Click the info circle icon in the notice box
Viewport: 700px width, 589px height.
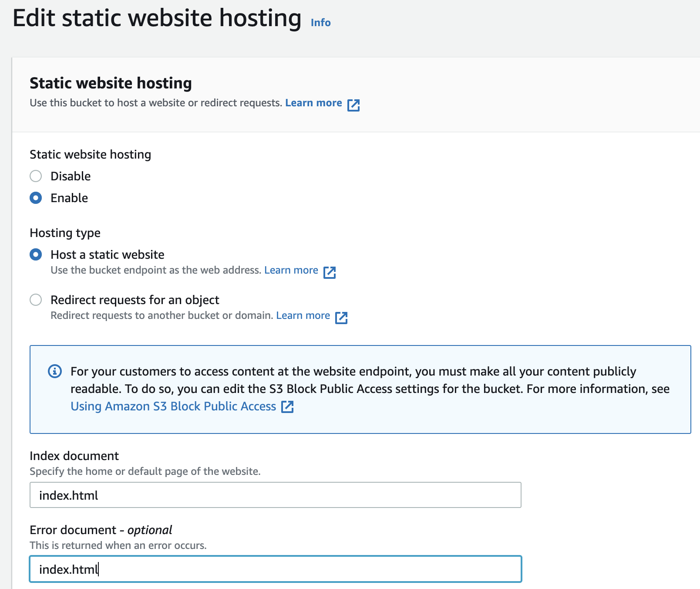pyautogui.click(x=54, y=371)
